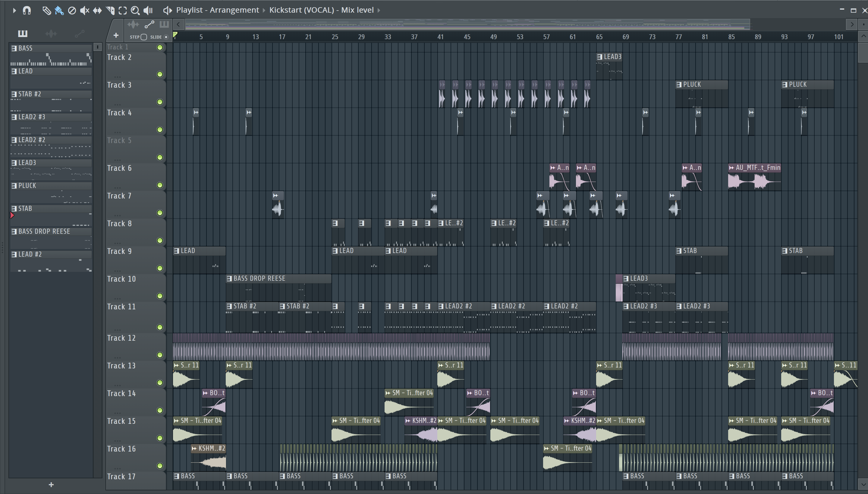The image size is (868, 494).
Task: Select the Slice tool
Action: (x=110, y=11)
